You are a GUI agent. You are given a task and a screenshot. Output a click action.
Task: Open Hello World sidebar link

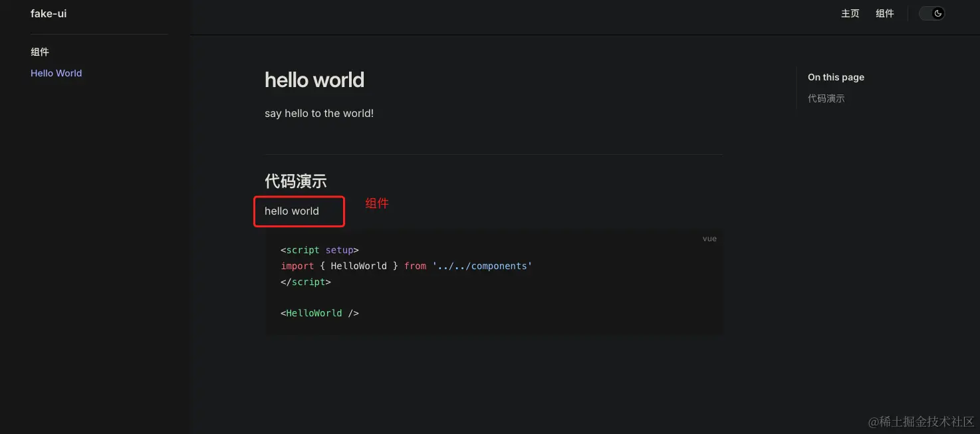click(x=56, y=73)
